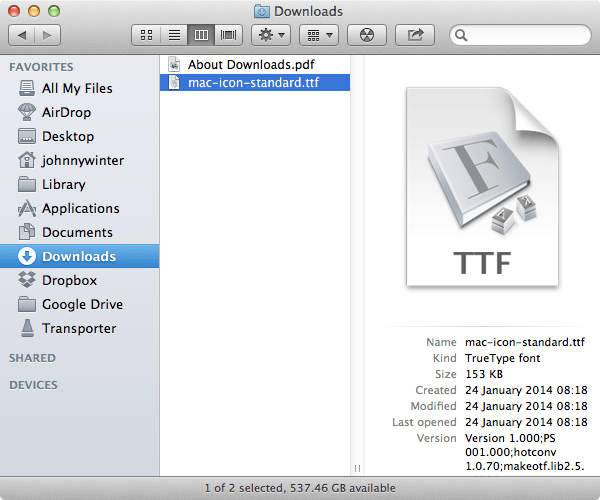Click the Applications A icon
Screen dimensions: 600x500
point(27,208)
